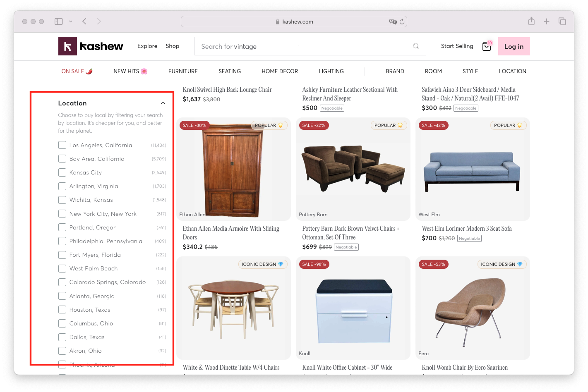
Task: Select Columbus, Ohio checkbox
Action: click(62, 323)
